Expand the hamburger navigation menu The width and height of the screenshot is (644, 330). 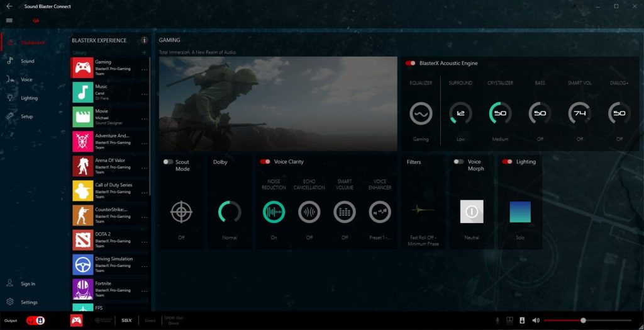(9, 20)
